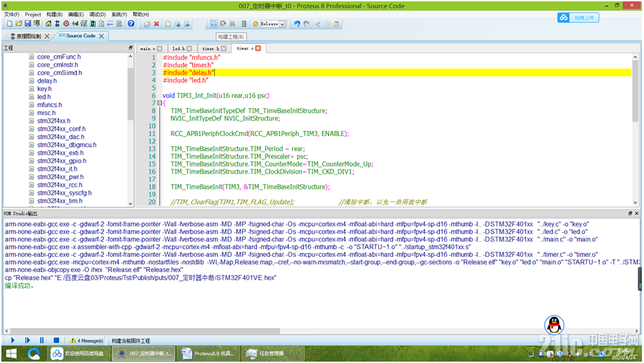Open Proteus8.9 document taskbar item
644x363 pixels.
point(208,353)
